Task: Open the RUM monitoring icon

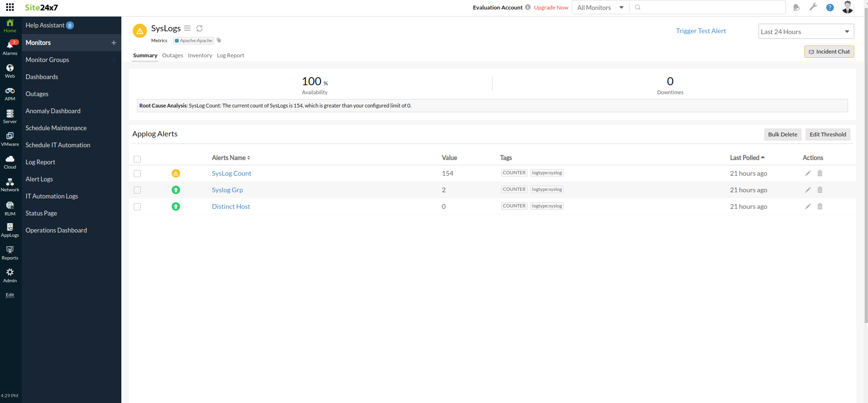Action: [x=10, y=208]
